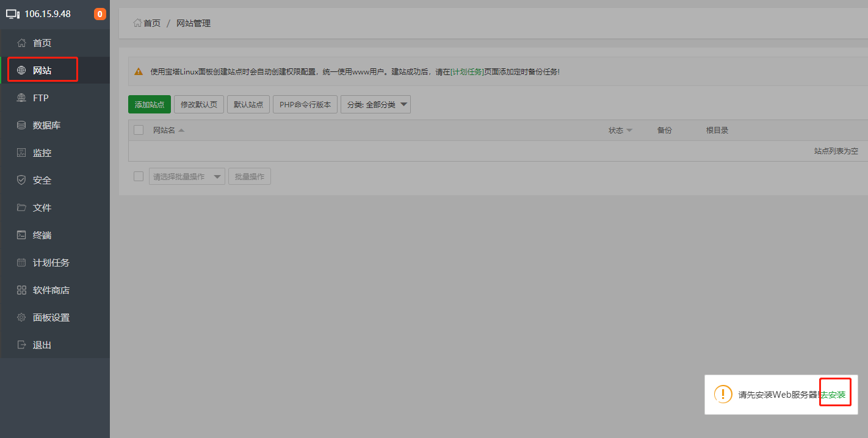Sort by the 状态 column header arrow

tap(629, 131)
